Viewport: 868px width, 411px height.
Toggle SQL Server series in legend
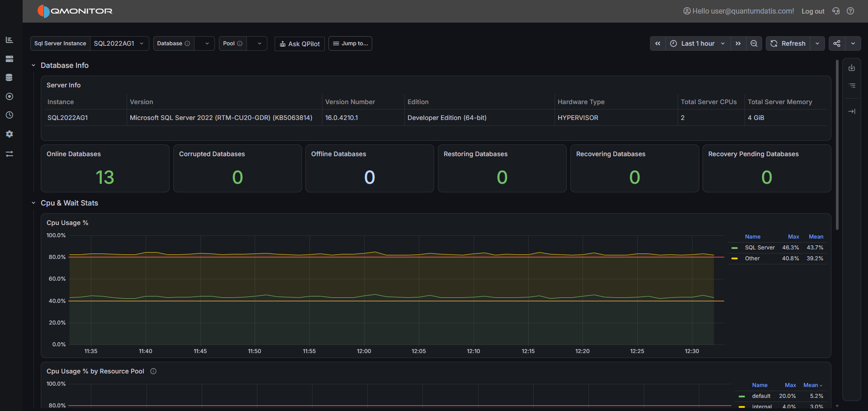click(x=759, y=248)
